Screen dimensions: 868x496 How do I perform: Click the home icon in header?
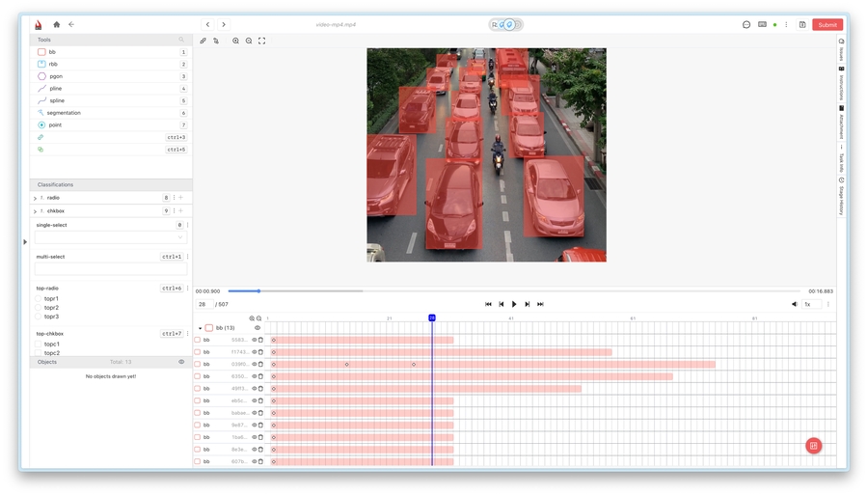pos(57,25)
